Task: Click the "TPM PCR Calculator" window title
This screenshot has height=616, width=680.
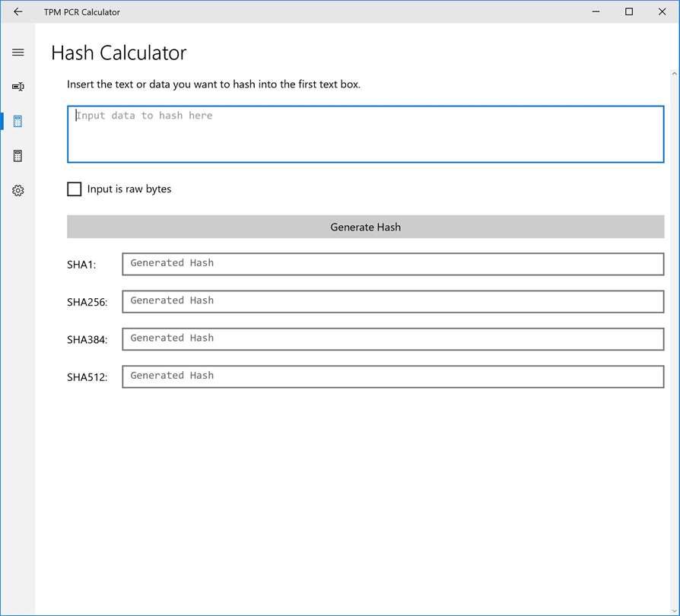Action: coord(82,12)
